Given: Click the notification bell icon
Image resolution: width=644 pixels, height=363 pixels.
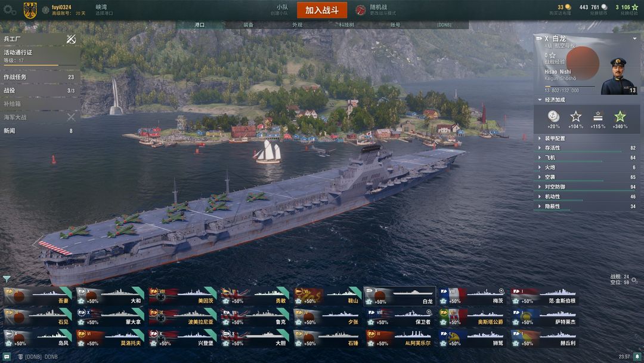Looking at the screenshot, I should pyautogui.click(x=637, y=356).
